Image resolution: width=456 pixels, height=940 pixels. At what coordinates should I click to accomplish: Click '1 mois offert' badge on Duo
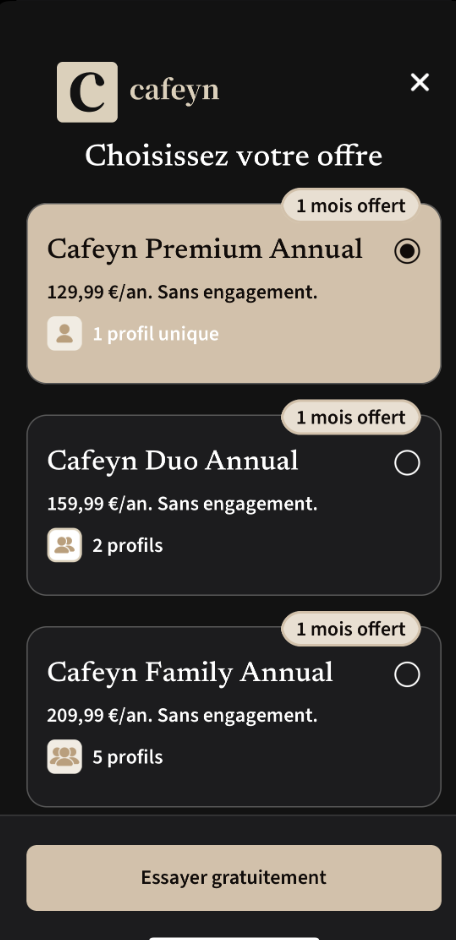[351, 417]
